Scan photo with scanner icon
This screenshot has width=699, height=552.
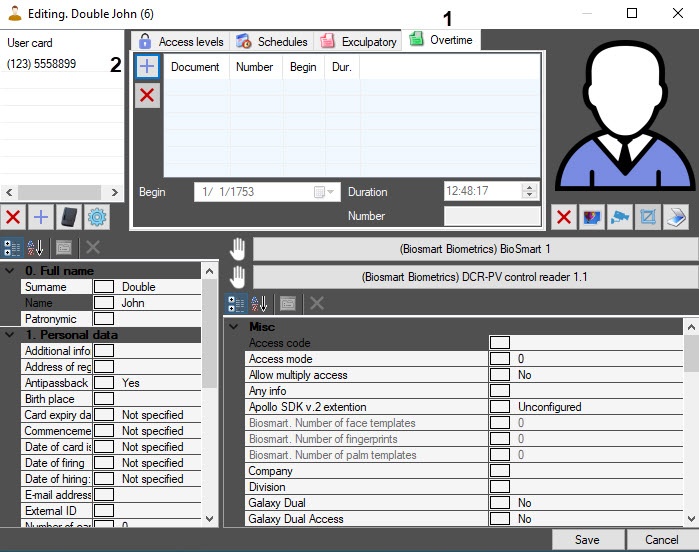click(676, 218)
